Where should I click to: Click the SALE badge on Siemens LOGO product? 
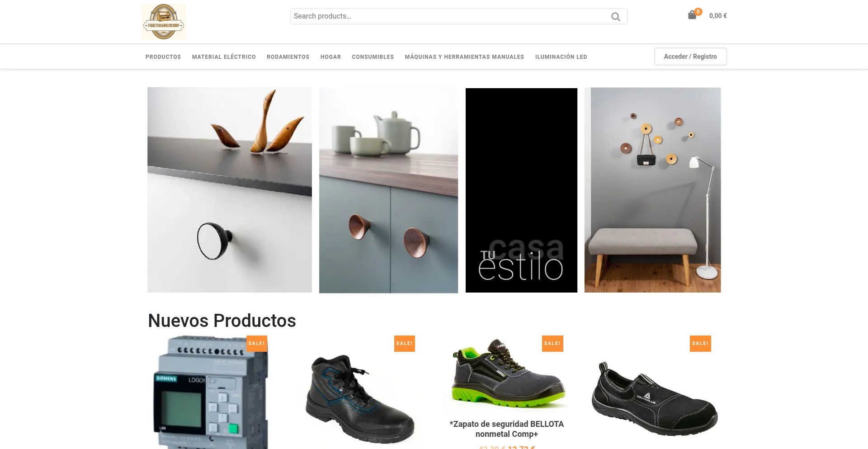pos(256,344)
